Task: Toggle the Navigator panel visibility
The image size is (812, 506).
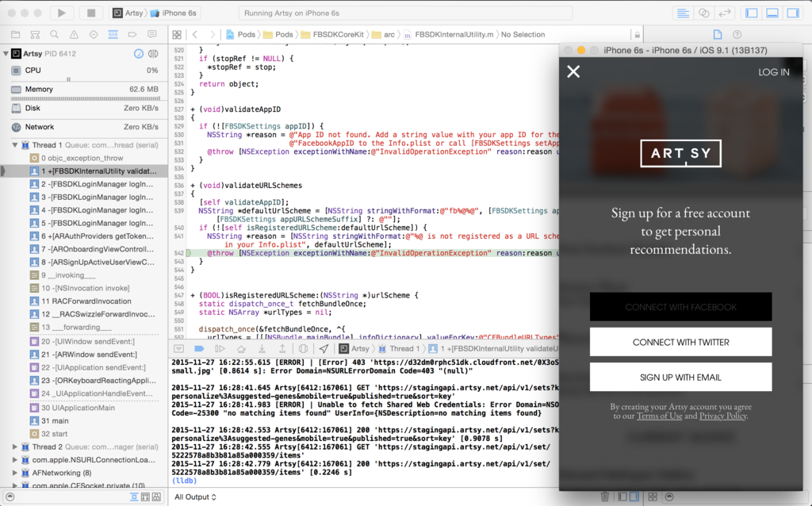Action: click(x=752, y=13)
